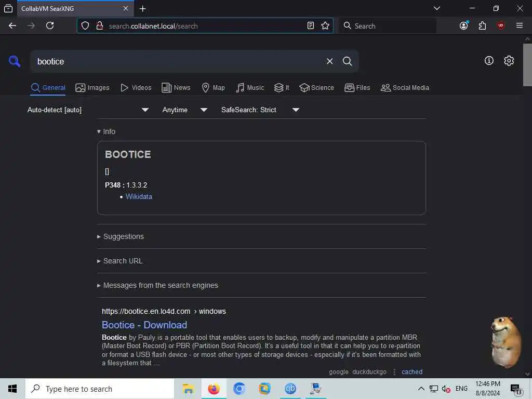Open SafeSearch: Strict dropdown
Viewport: 532px width, 399px height.
pos(260,110)
